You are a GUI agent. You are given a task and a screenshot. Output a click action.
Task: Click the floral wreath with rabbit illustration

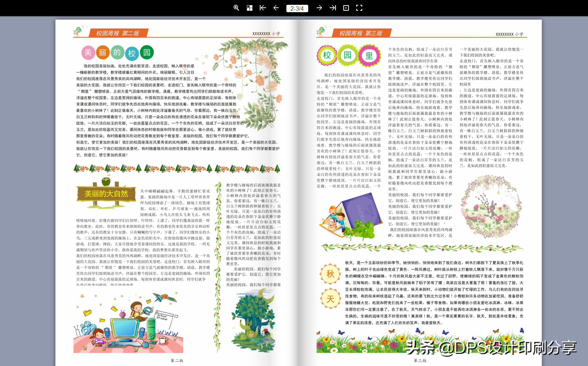pos(491,206)
